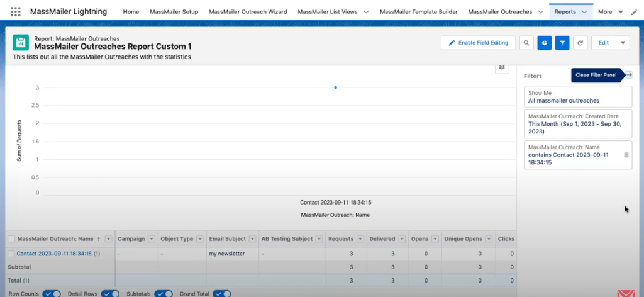The width and height of the screenshot is (644, 297).
Task: Click the search icon in report toolbar
Action: [x=526, y=43]
